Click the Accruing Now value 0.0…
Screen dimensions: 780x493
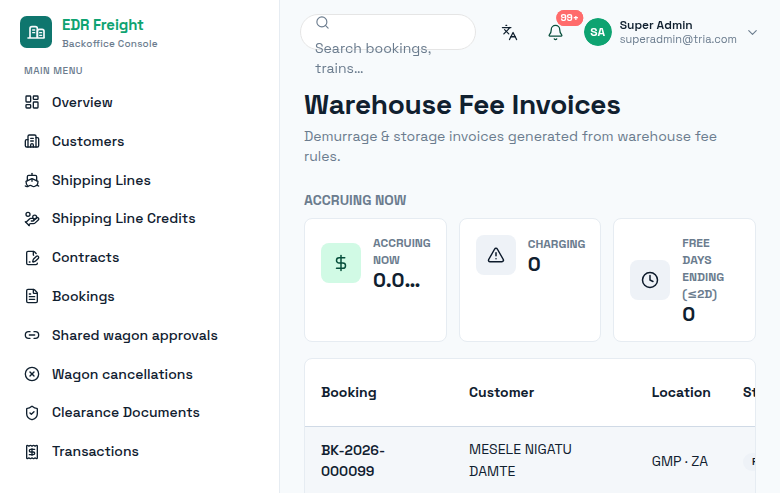tap(396, 281)
